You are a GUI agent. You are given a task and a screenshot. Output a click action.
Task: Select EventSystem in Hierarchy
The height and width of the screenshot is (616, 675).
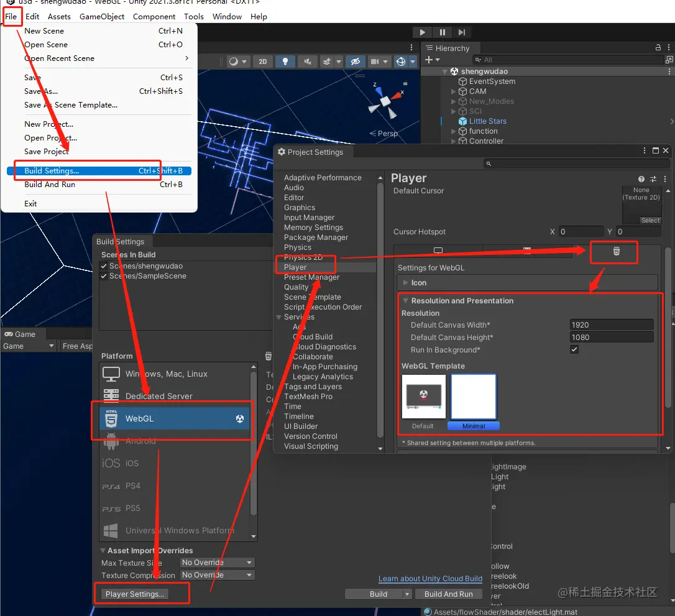[x=492, y=81]
